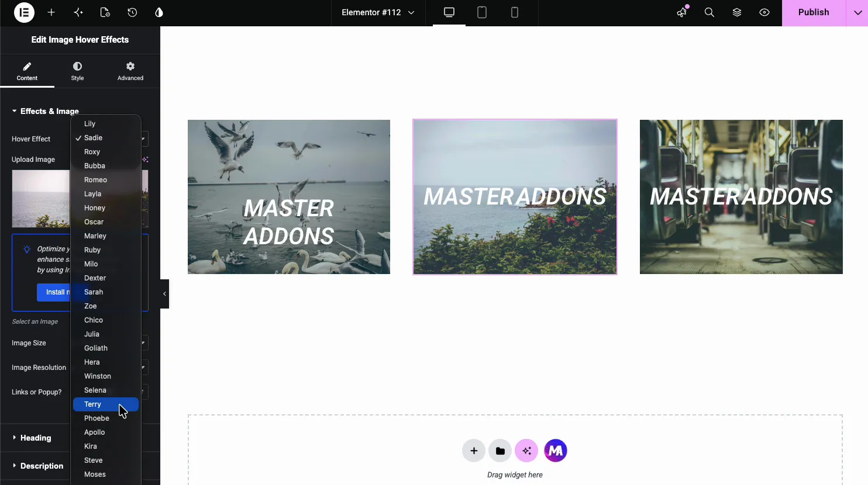Open the Elementor AI sparkle tool

click(78, 12)
